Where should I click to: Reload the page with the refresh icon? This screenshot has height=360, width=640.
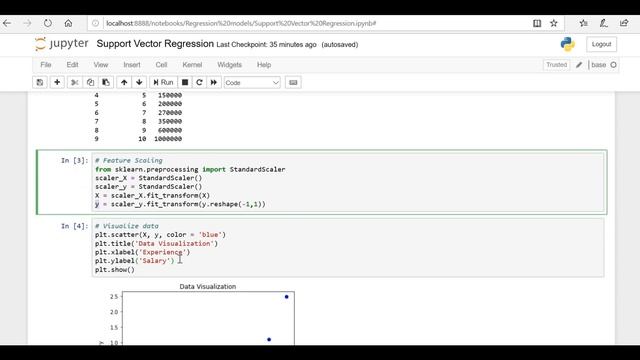tap(48, 23)
